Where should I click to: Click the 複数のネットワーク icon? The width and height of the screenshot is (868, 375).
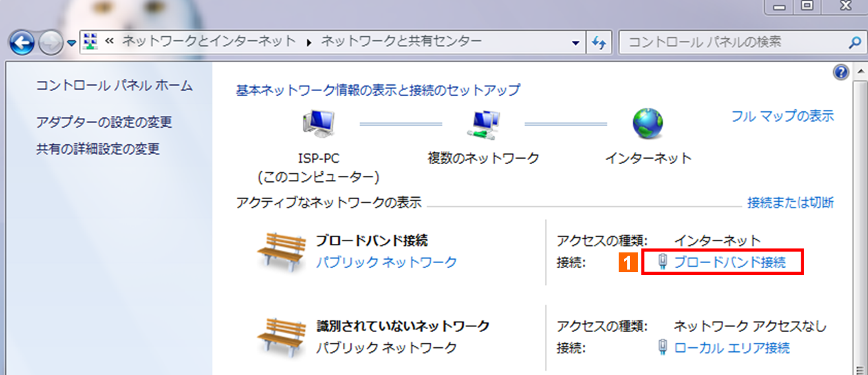coord(483,124)
